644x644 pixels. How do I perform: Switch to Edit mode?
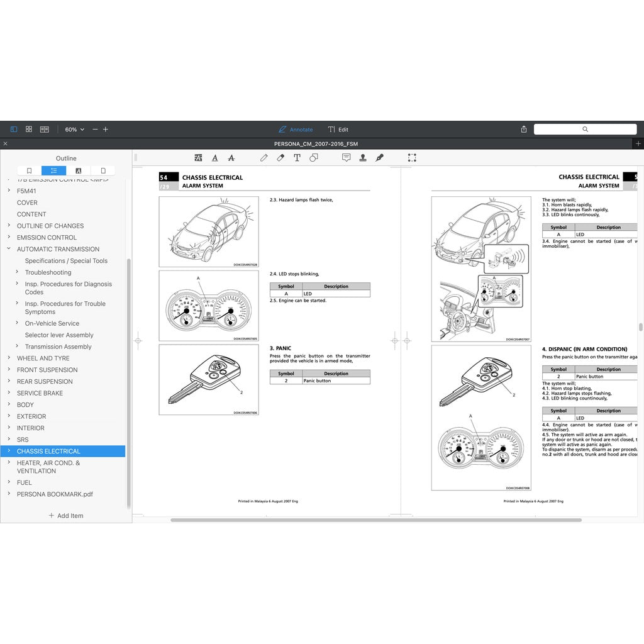(338, 130)
